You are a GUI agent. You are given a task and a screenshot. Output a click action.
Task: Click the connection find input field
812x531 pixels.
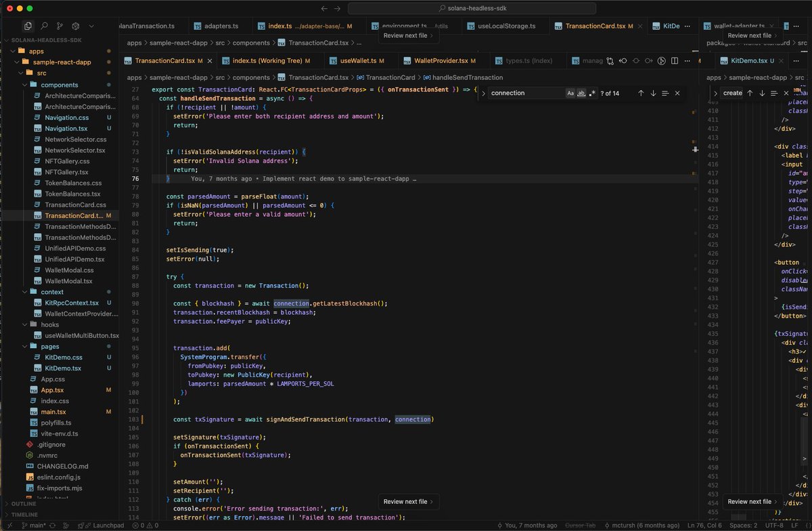pyautogui.click(x=526, y=93)
